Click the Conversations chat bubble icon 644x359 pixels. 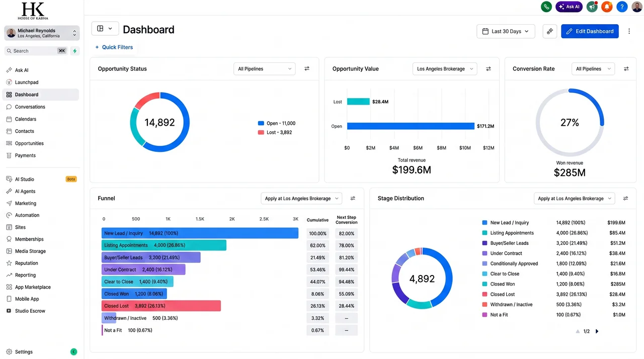pyautogui.click(x=9, y=107)
